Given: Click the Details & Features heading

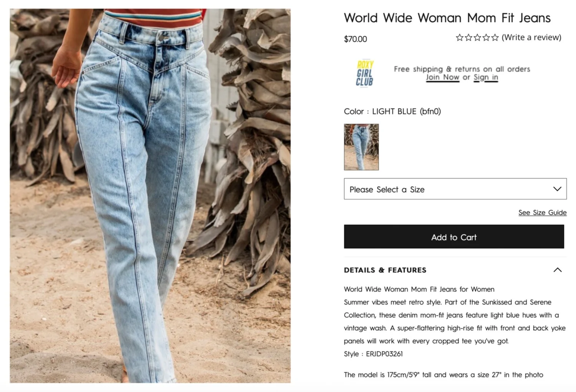Looking at the screenshot, I should pos(385,270).
